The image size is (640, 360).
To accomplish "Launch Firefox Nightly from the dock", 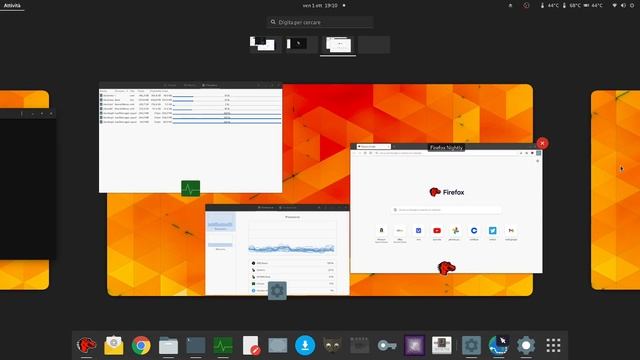I will (86, 345).
